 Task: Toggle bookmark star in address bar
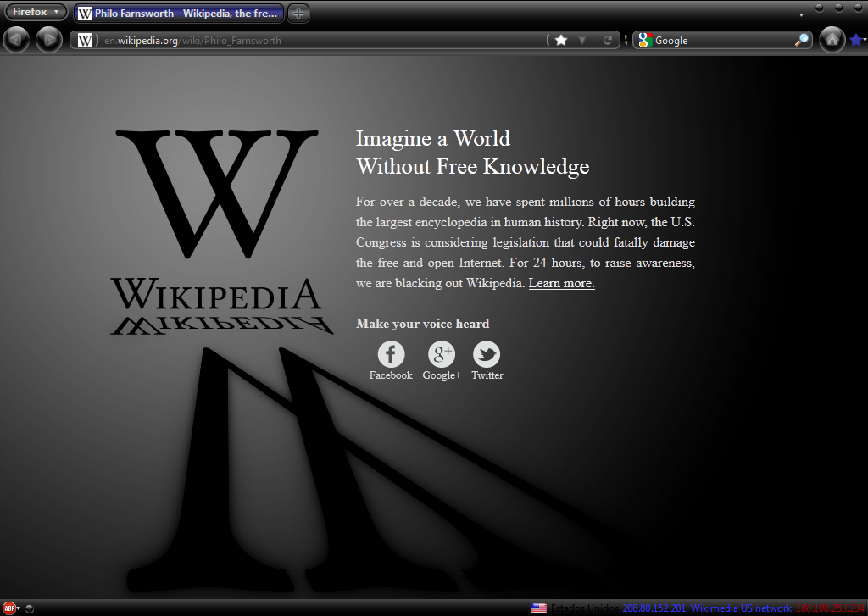(561, 40)
